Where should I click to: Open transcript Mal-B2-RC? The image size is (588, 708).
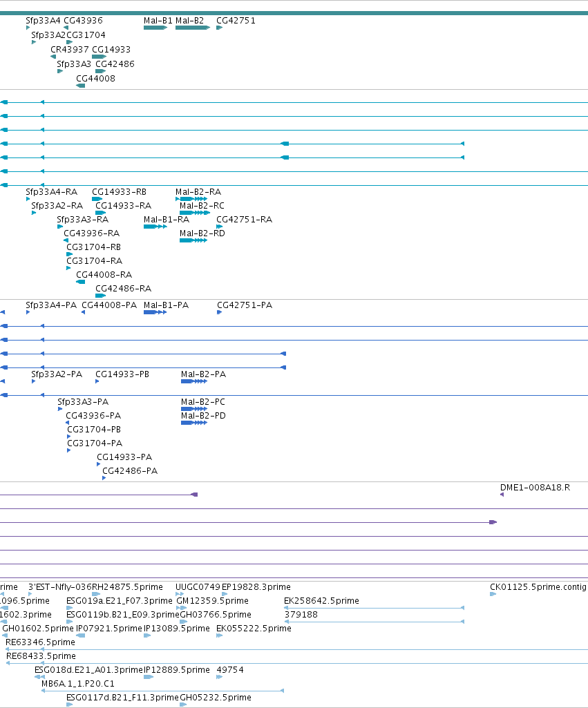click(x=202, y=206)
